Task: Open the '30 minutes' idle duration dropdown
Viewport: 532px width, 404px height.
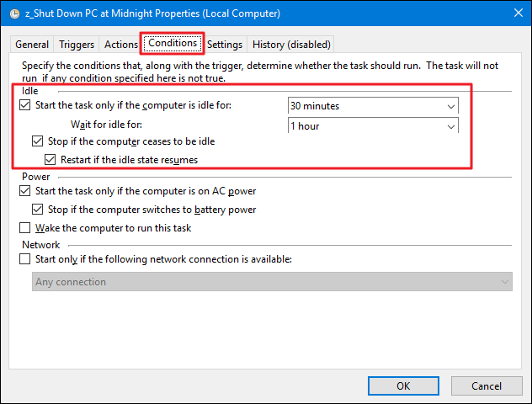Action: point(373,106)
